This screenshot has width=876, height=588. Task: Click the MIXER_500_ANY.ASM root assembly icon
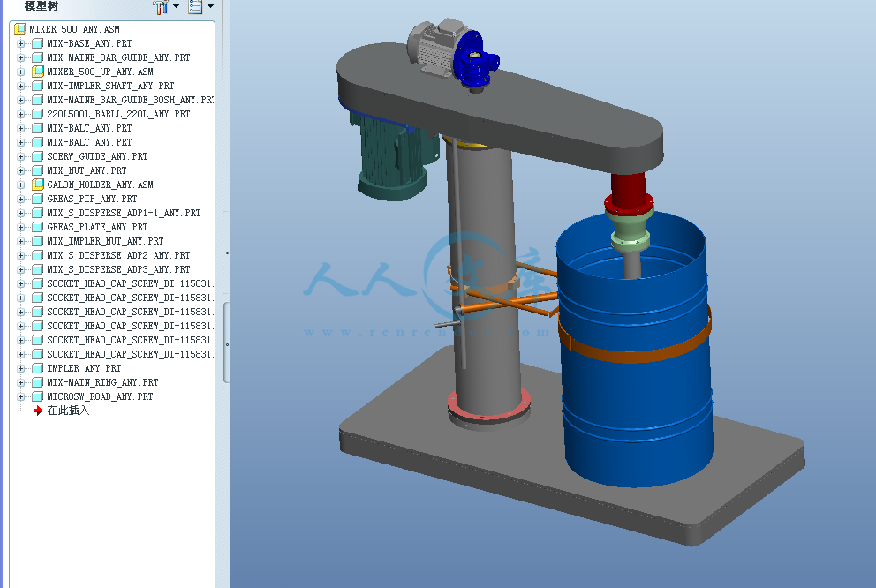(20, 29)
